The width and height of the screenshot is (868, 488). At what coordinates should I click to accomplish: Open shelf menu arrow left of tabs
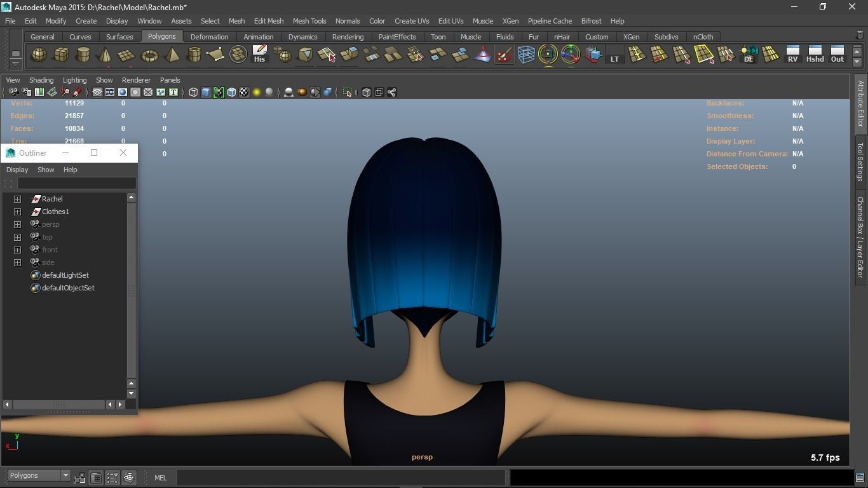(15, 64)
